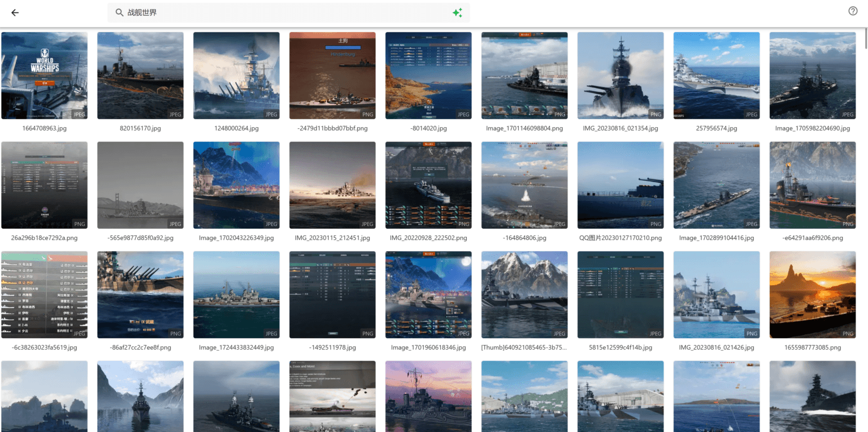Image resolution: width=868 pixels, height=432 pixels.
Task: Select filename QQ图片20230127170210.png
Action: [620, 238]
